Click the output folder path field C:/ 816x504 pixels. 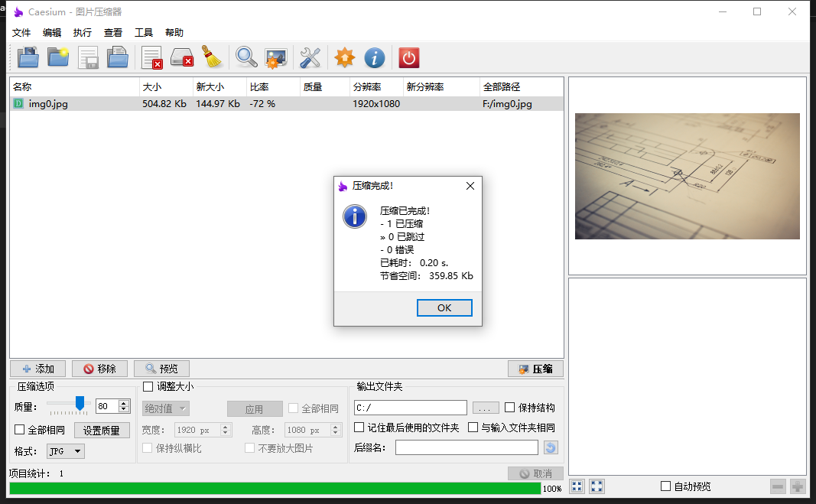tap(411, 408)
